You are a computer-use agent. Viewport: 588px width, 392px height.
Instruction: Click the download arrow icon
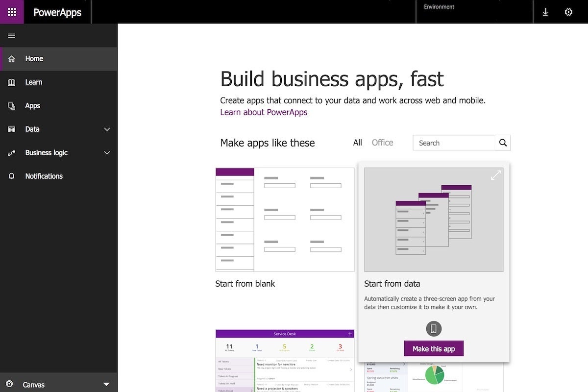click(545, 12)
